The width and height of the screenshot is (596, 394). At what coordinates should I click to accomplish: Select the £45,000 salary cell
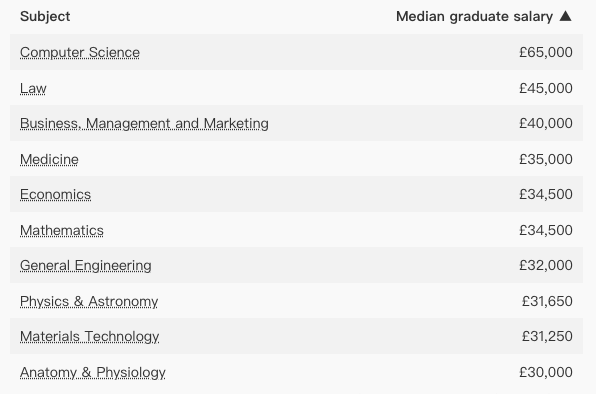pos(546,88)
